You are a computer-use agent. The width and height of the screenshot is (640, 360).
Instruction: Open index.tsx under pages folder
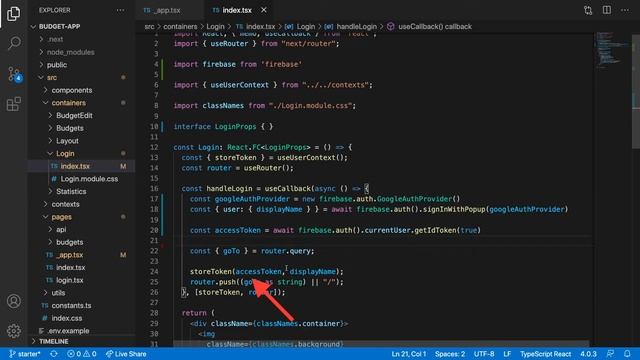point(82,267)
